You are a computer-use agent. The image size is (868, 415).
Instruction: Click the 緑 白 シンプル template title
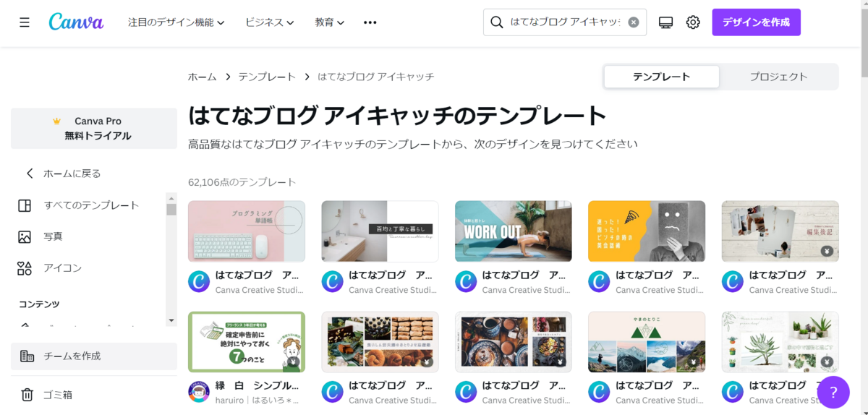click(x=257, y=385)
